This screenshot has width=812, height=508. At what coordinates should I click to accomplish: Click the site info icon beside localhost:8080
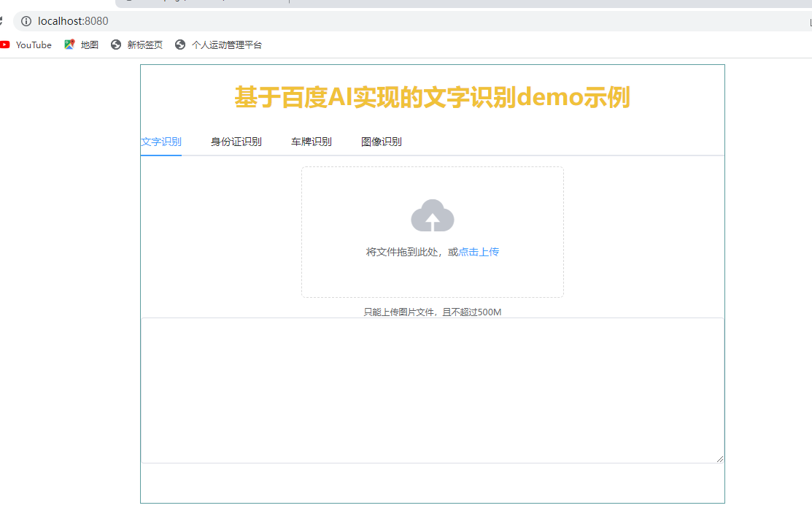[x=26, y=21]
